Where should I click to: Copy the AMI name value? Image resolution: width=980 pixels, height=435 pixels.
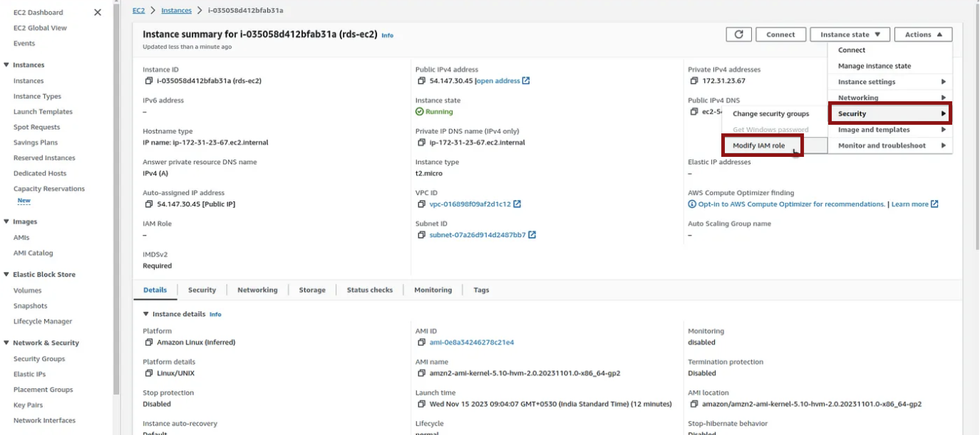point(421,373)
